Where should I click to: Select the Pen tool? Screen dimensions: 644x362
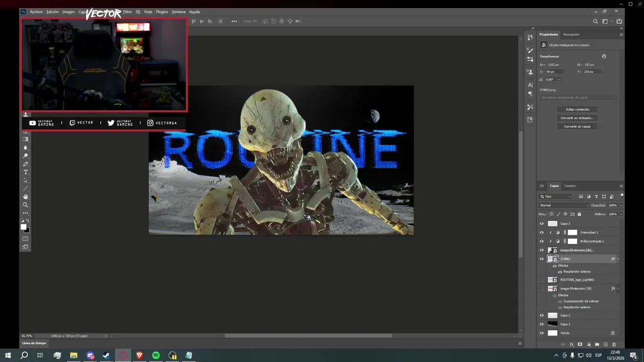26,164
